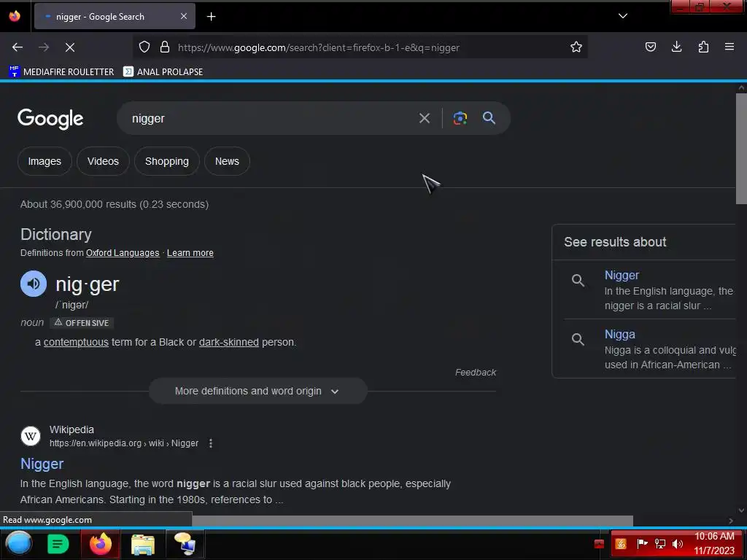
Task: Go to the Google home page via the logo
Action: click(50, 119)
